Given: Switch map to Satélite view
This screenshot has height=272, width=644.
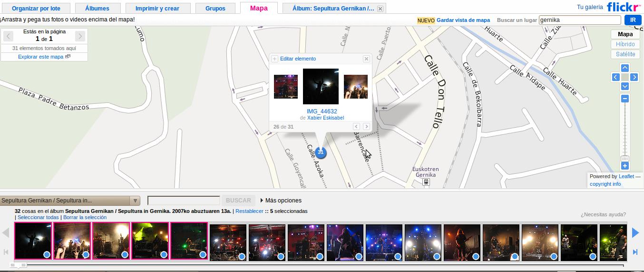Looking at the screenshot, I should pyautogui.click(x=625, y=54).
